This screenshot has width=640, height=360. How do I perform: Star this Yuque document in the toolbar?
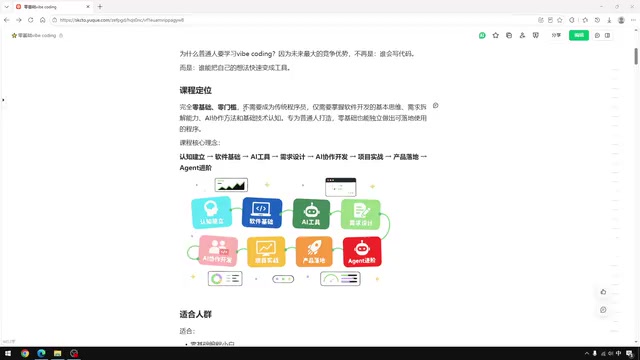pyautogui.click(x=496, y=36)
